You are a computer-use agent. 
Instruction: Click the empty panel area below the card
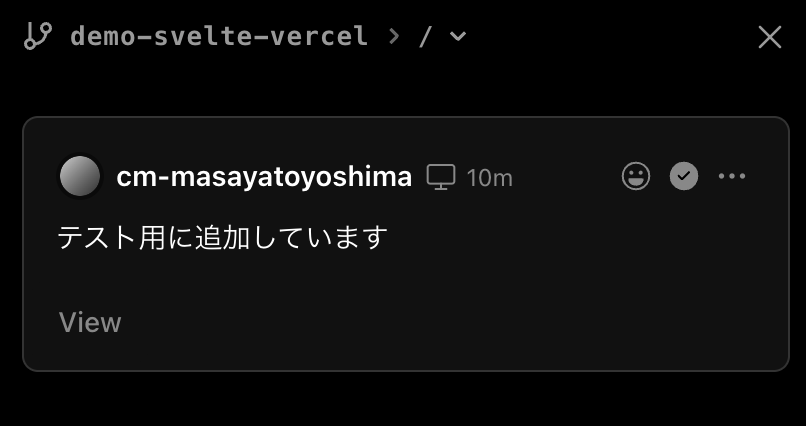pos(400,400)
